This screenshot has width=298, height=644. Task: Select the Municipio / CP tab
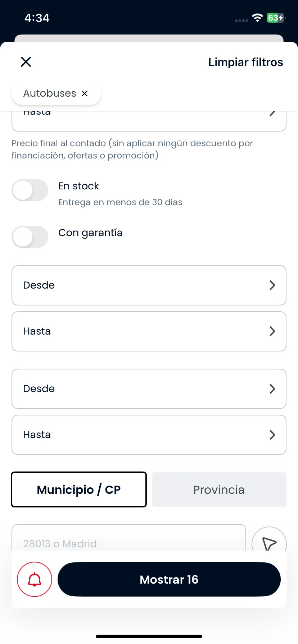coord(79,489)
